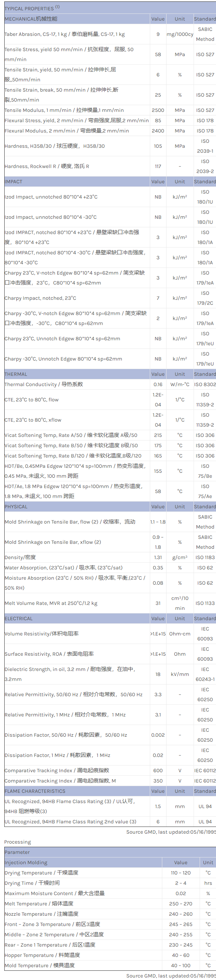The height and width of the screenshot is (980, 216).
Task: Click the ISO 8302 standard cell
Action: pyautogui.click(x=205, y=385)
